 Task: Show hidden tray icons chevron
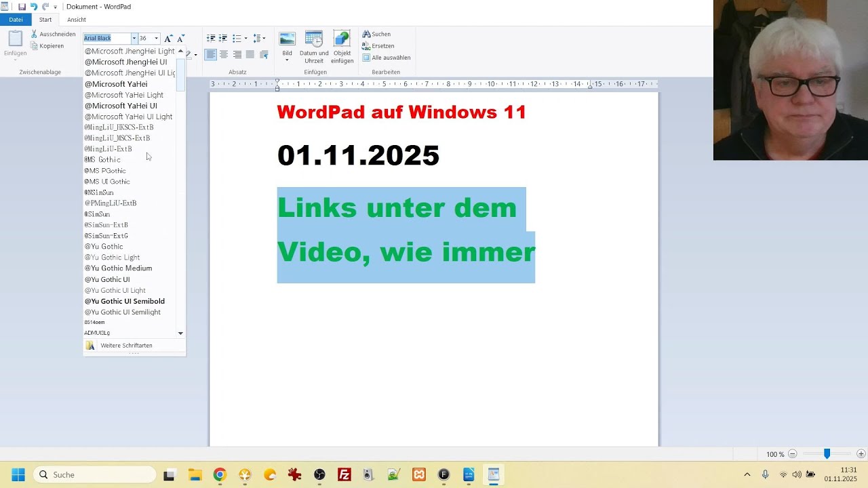click(x=747, y=474)
